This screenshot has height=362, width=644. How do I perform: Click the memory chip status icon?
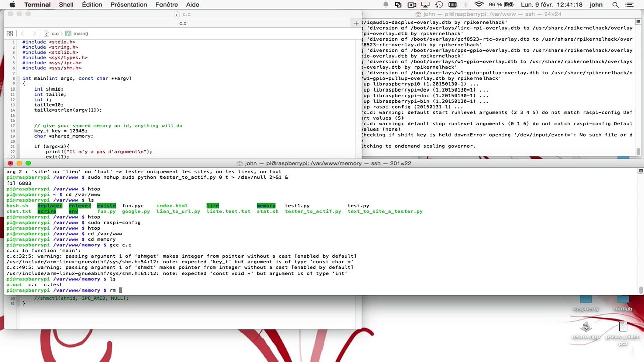pos(452,5)
